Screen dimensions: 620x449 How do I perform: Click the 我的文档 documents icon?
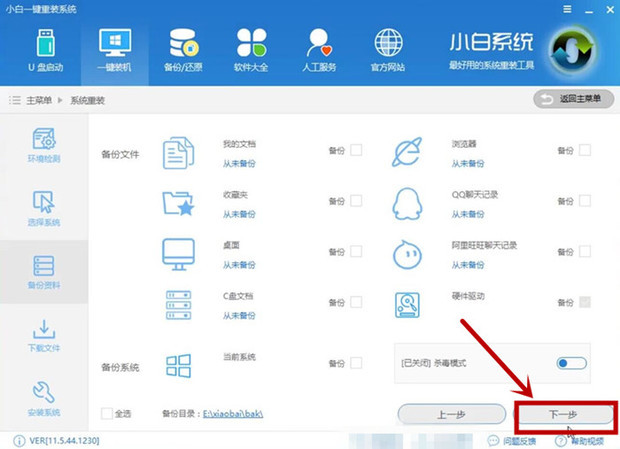click(178, 153)
